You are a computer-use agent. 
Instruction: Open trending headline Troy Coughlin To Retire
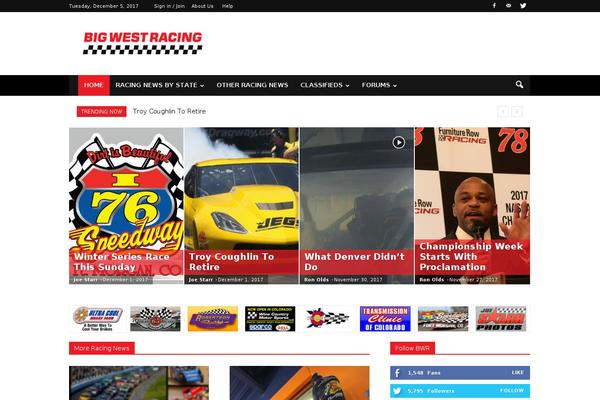coord(169,111)
